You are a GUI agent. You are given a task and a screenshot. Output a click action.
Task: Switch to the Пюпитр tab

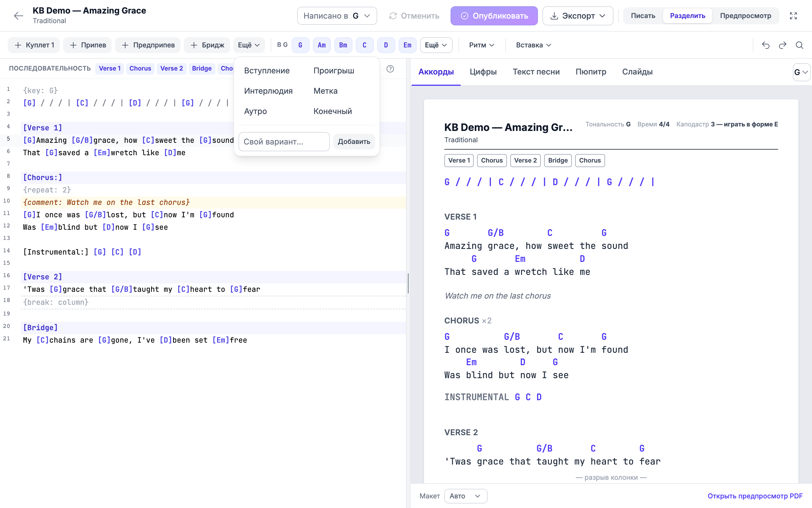coord(591,72)
